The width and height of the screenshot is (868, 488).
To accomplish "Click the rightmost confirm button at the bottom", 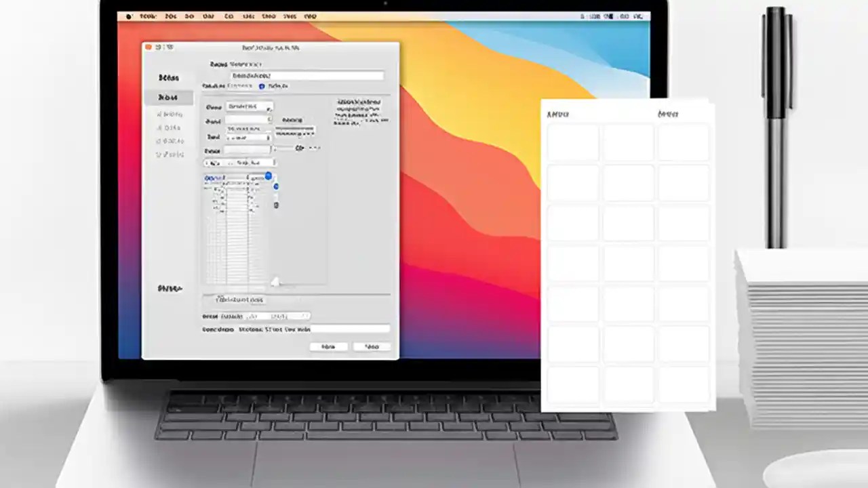I will point(371,346).
